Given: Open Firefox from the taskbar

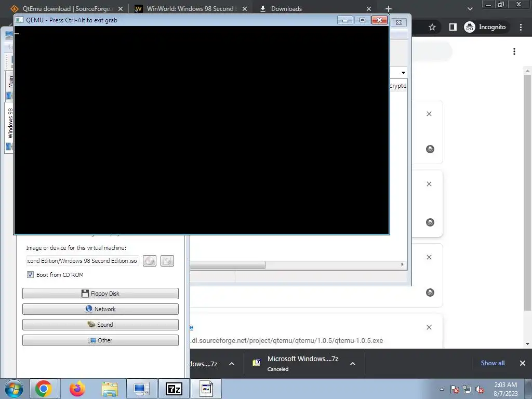Looking at the screenshot, I should [x=77, y=389].
